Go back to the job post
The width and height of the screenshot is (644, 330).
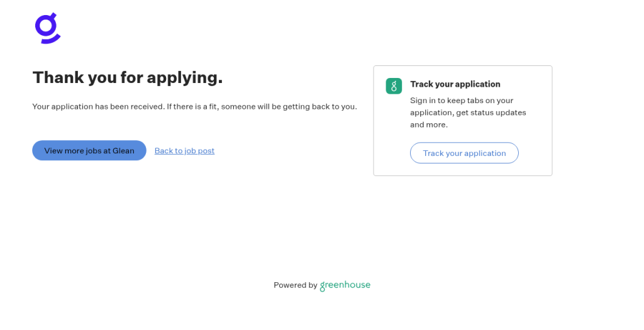(x=184, y=151)
